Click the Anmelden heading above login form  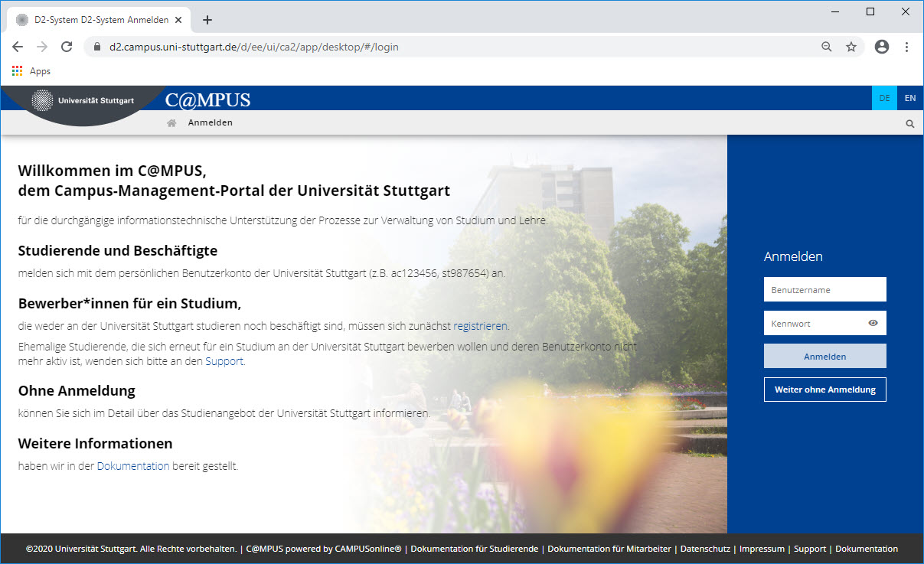click(793, 256)
